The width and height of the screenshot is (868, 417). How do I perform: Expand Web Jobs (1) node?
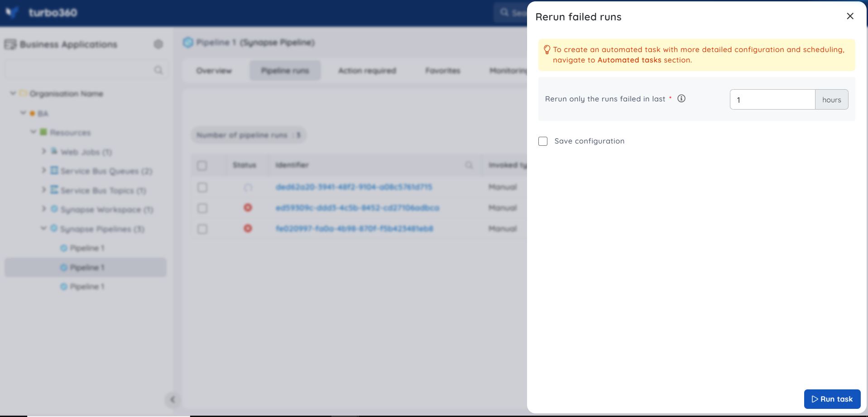pyautogui.click(x=44, y=151)
